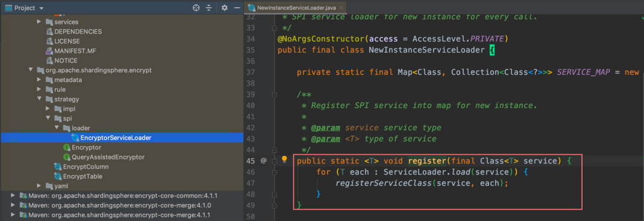This screenshot has height=221, width=644.
Task: Click the MANIFEST.MF file icon
Action: 49,51
